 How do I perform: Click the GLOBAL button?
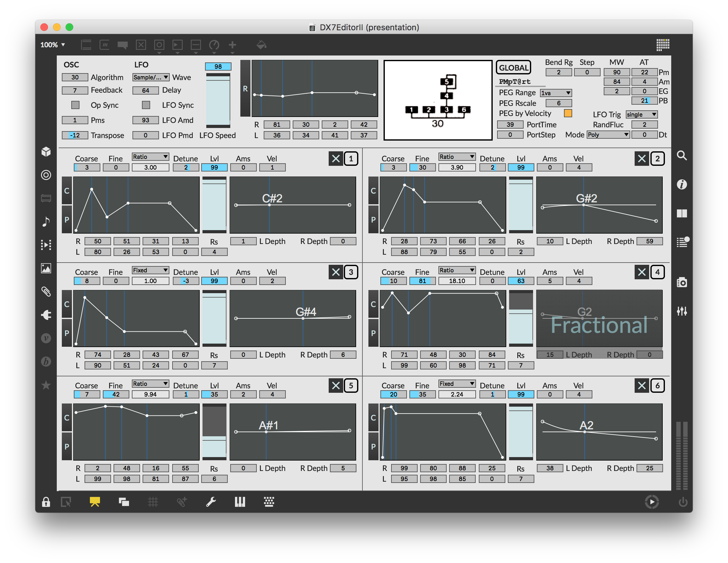tap(513, 68)
